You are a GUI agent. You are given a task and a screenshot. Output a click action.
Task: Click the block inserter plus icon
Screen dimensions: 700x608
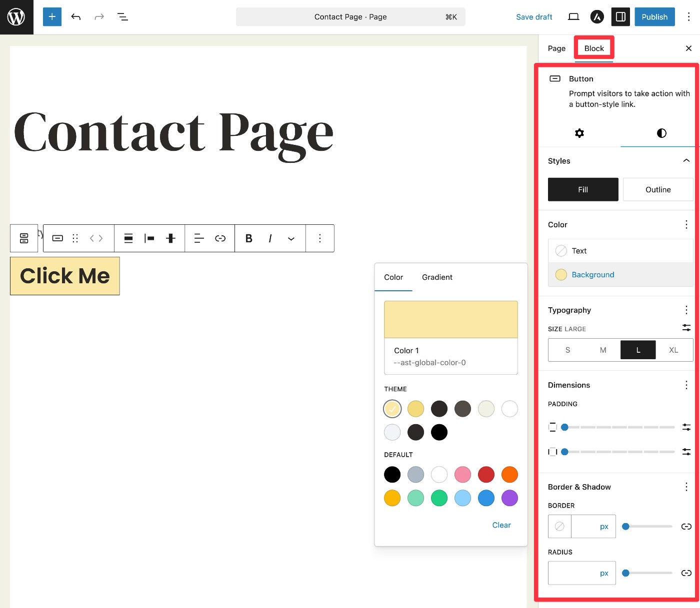pos(52,16)
